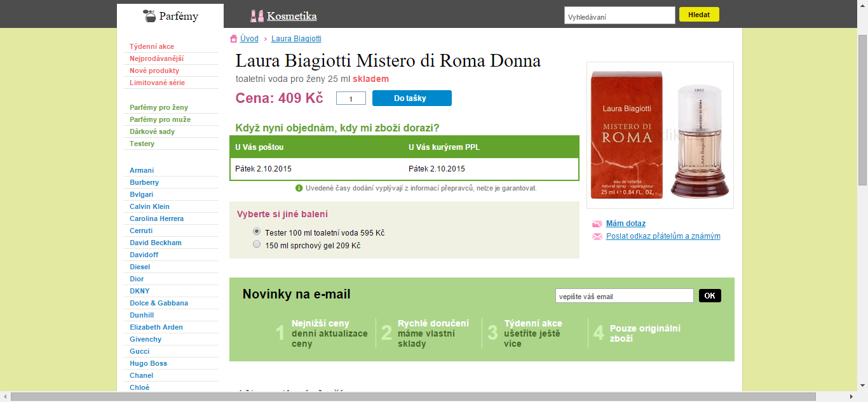
Task: Open Dárkové sady category
Action: [x=153, y=131]
